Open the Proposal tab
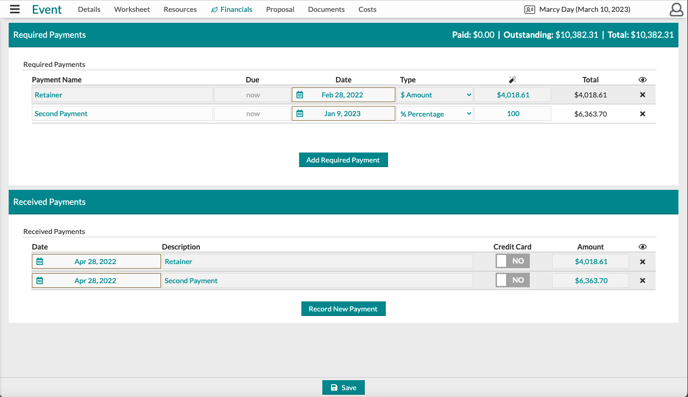This screenshot has width=688, height=397. [x=280, y=9]
